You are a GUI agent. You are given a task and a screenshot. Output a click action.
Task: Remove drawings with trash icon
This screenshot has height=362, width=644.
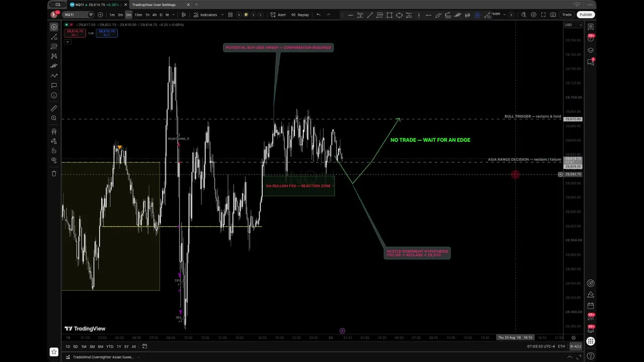[x=54, y=173]
